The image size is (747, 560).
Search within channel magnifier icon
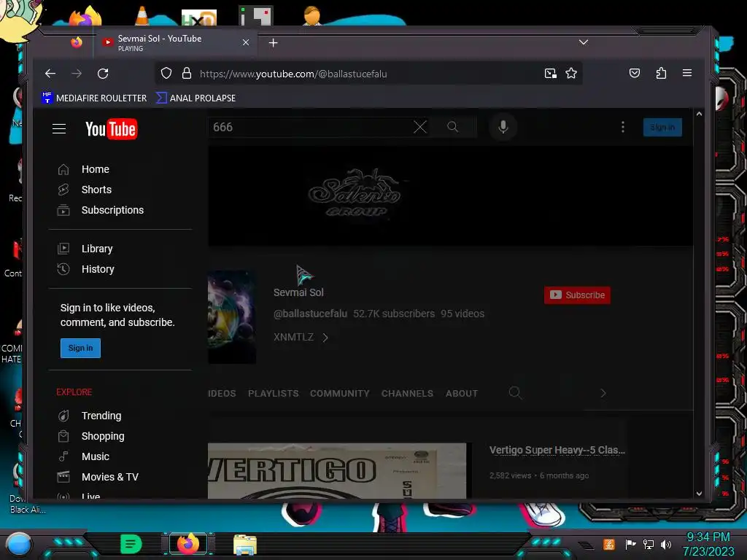click(x=515, y=393)
